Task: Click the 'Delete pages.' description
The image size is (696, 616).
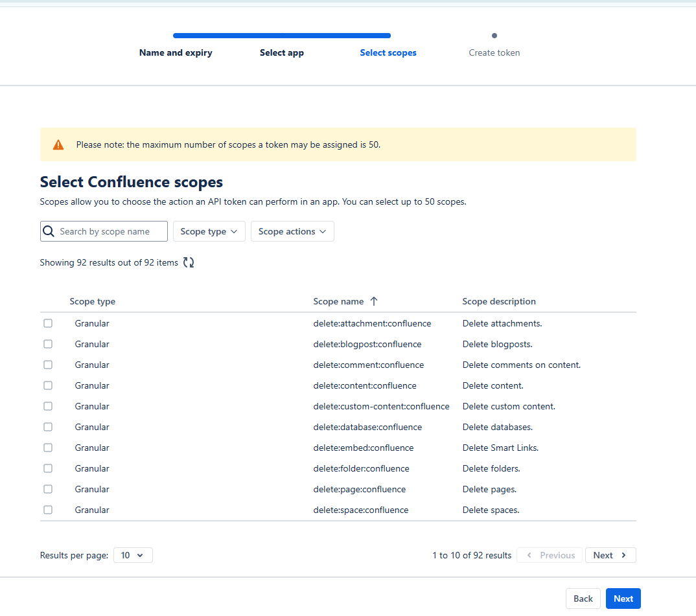Action: point(489,489)
